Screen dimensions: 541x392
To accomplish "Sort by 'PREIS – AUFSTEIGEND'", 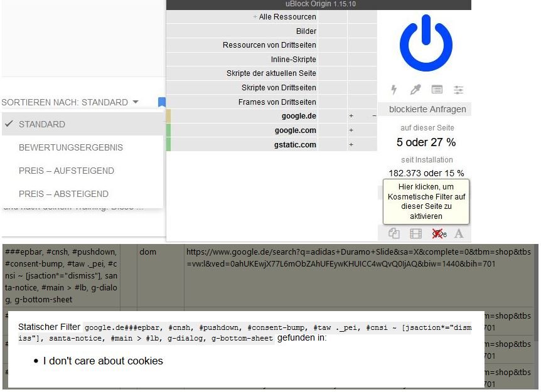I will (x=82, y=171).
